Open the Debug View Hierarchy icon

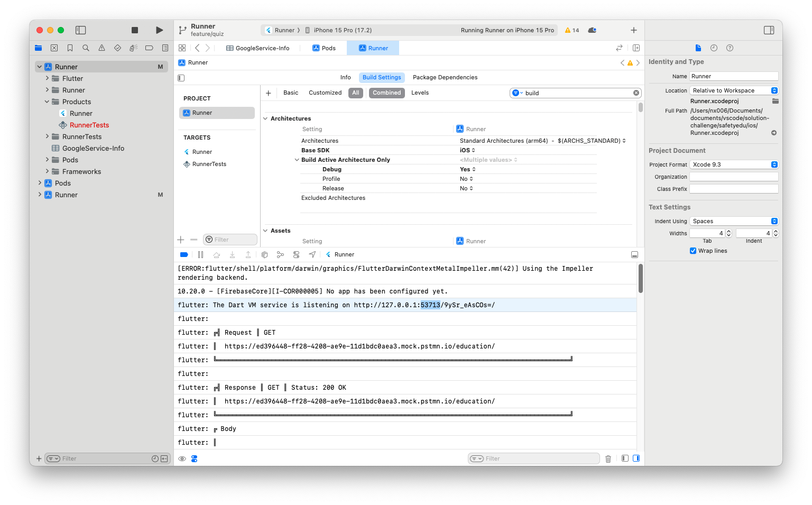264,254
